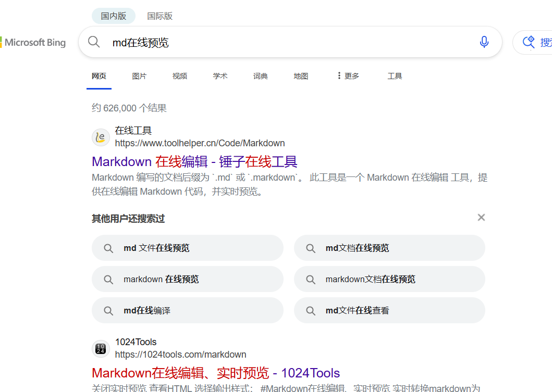This screenshot has width=552, height=392.
Task: Click the toolhelper site favicon
Action: click(x=101, y=137)
